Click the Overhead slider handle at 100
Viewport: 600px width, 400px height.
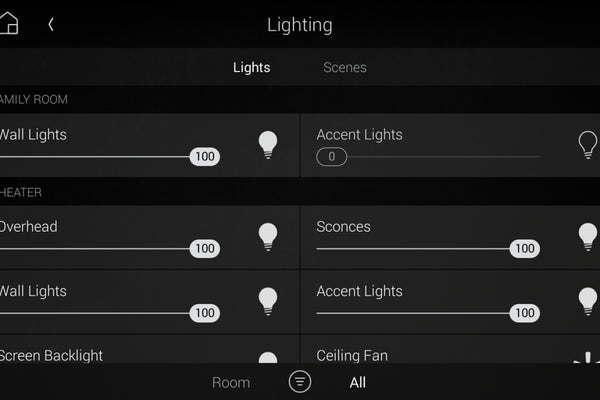[205, 248]
